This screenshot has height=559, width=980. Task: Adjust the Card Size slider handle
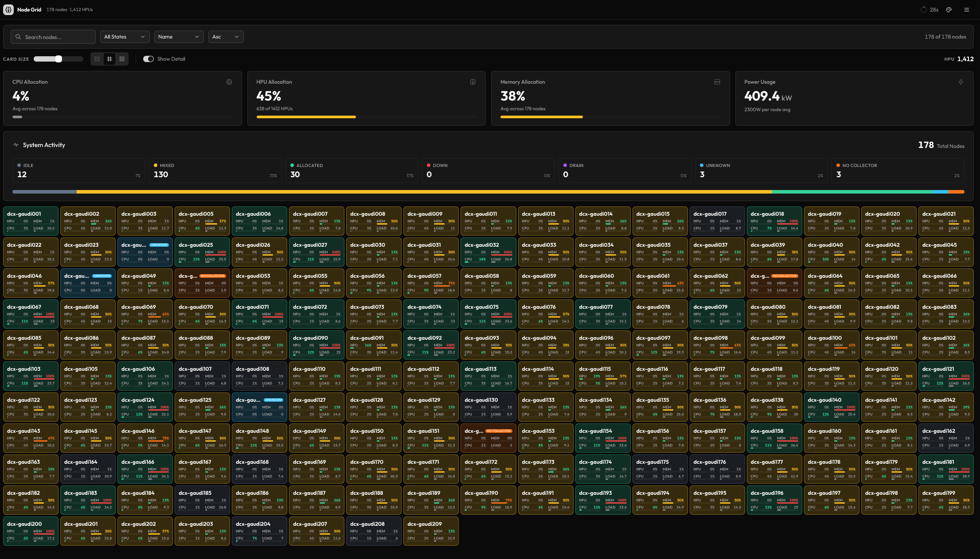pos(59,59)
